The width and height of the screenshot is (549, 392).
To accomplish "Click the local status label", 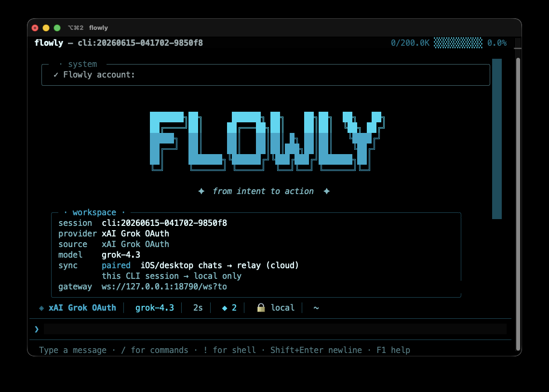I will (x=282, y=308).
